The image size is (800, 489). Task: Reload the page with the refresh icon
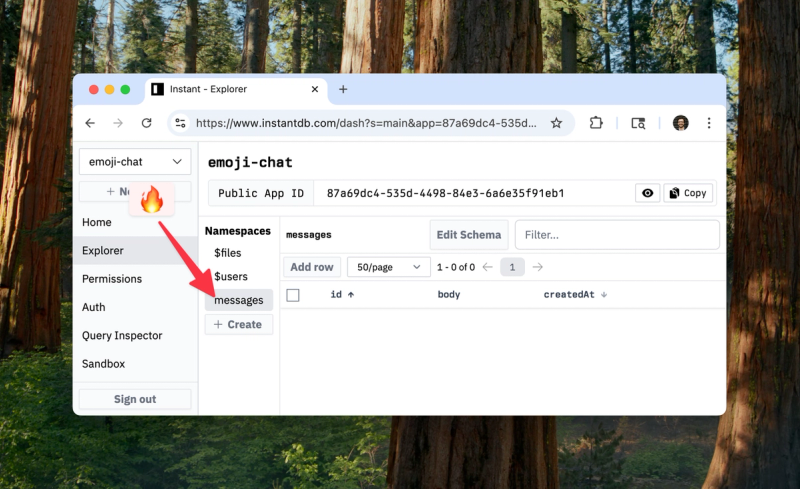146,123
